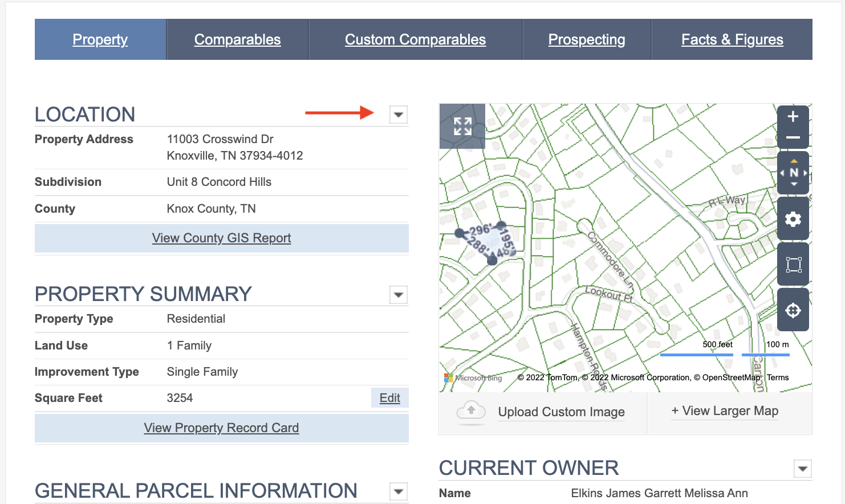Collapse the Location section dropdown

click(x=399, y=115)
